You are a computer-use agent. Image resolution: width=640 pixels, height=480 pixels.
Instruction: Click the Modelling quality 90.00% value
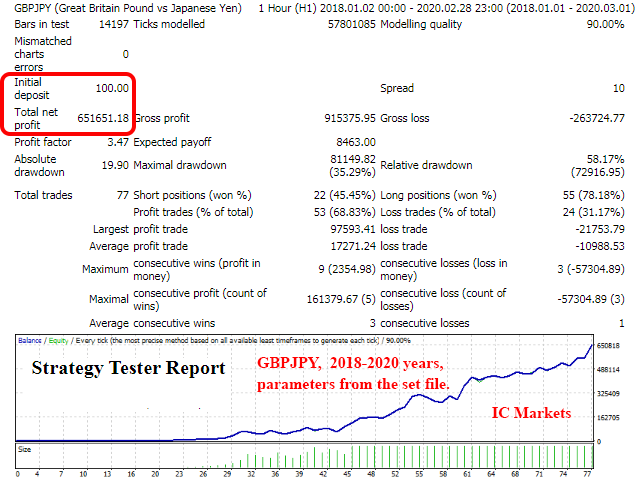(606, 26)
